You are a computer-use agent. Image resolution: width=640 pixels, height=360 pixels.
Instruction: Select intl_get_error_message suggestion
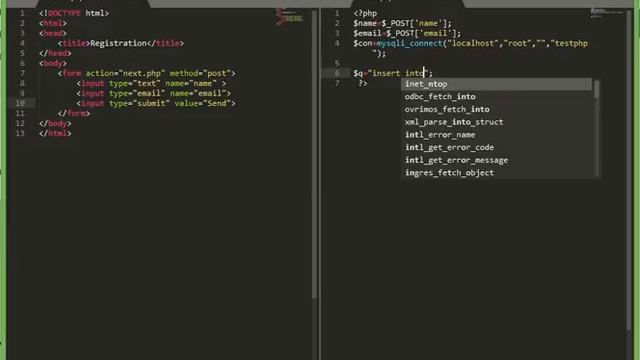point(456,160)
